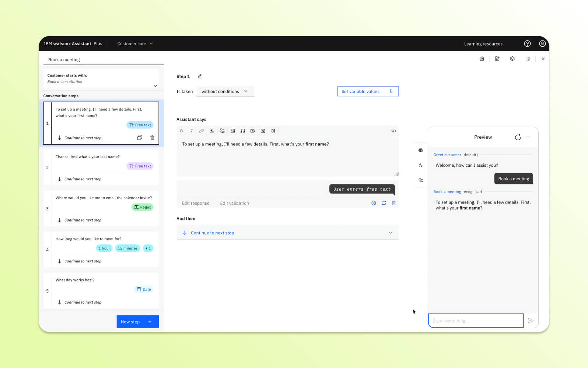
Task: Add audio response via music note icon
Action: tap(242, 131)
